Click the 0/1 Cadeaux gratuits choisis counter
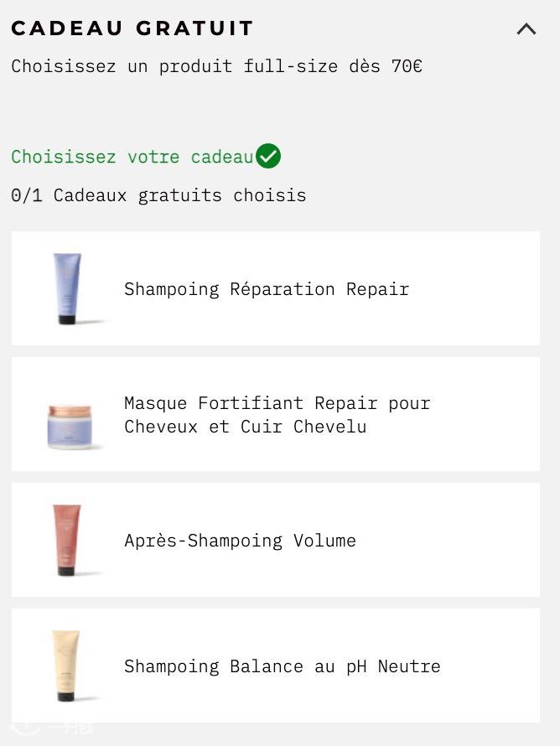 (x=158, y=195)
